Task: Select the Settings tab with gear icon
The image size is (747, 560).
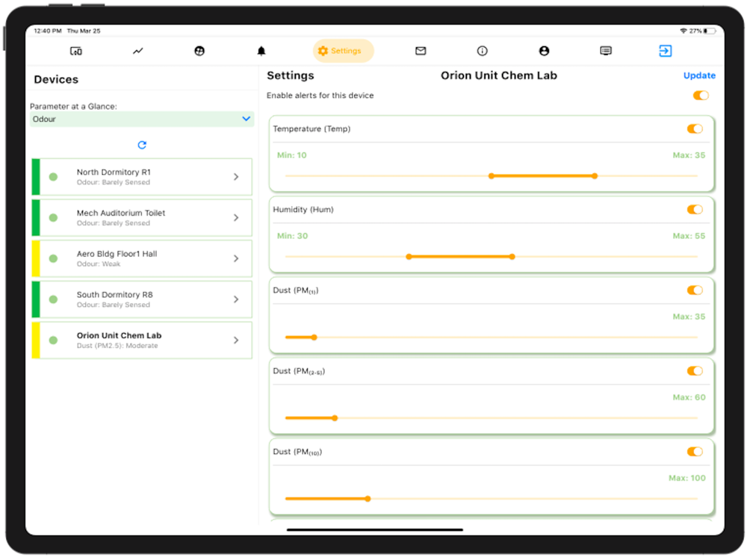Action: (343, 51)
